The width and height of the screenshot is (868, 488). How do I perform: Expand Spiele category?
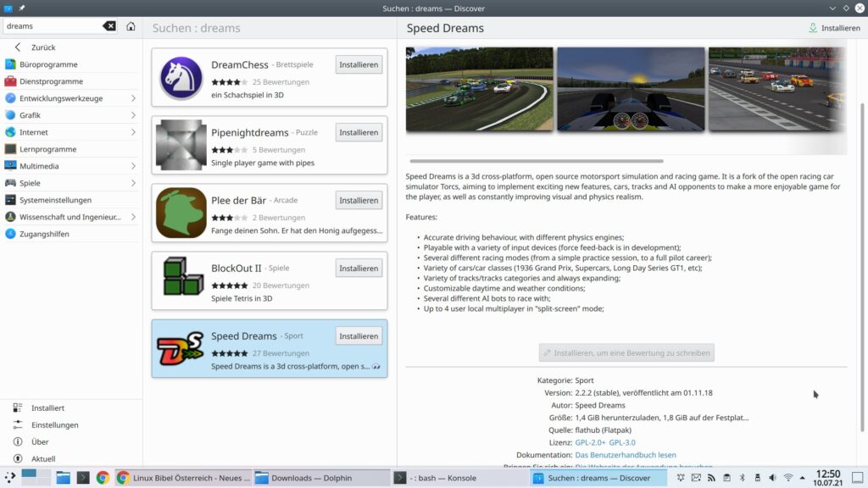[133, 183]
